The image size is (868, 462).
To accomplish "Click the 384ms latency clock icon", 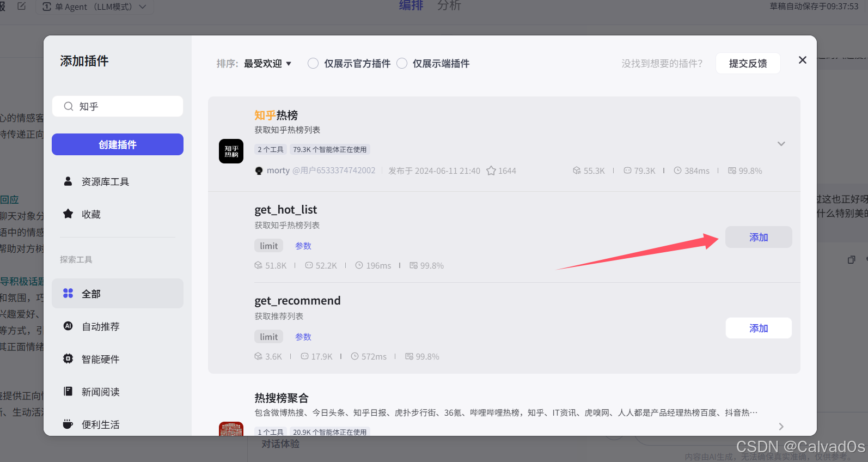I will pos(678,171).
